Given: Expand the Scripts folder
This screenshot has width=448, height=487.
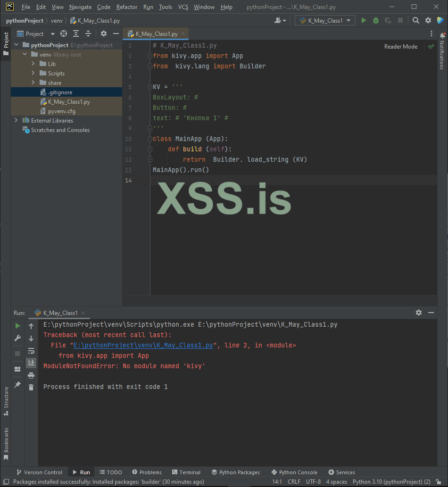Looking at the screenshot, I should [33, 73].
